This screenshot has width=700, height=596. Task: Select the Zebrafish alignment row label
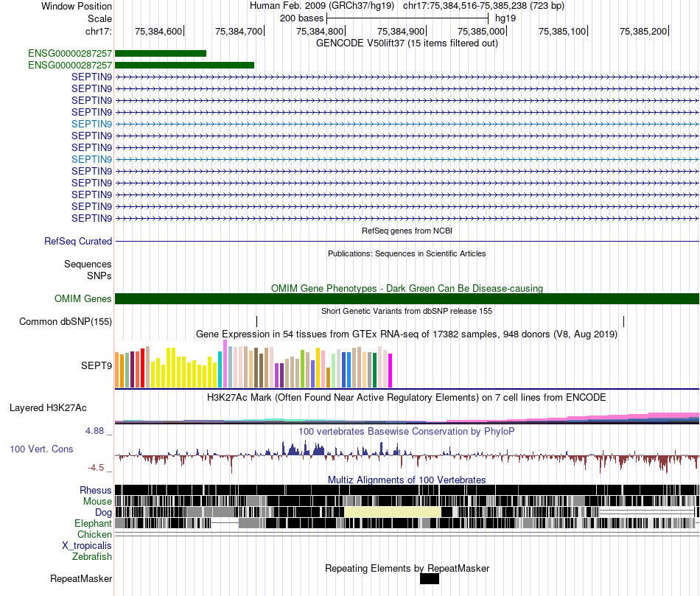click(92, 557)
